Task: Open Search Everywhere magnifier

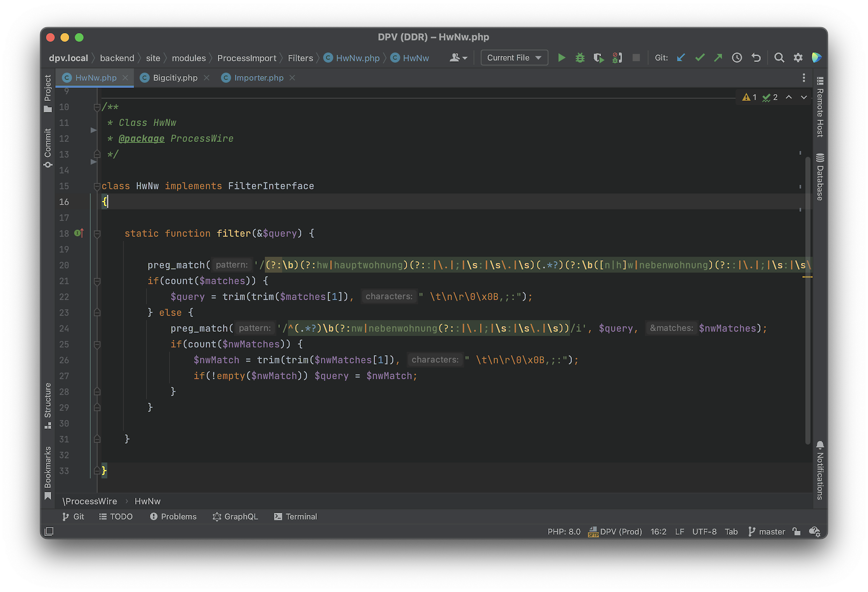Action: 779,58
